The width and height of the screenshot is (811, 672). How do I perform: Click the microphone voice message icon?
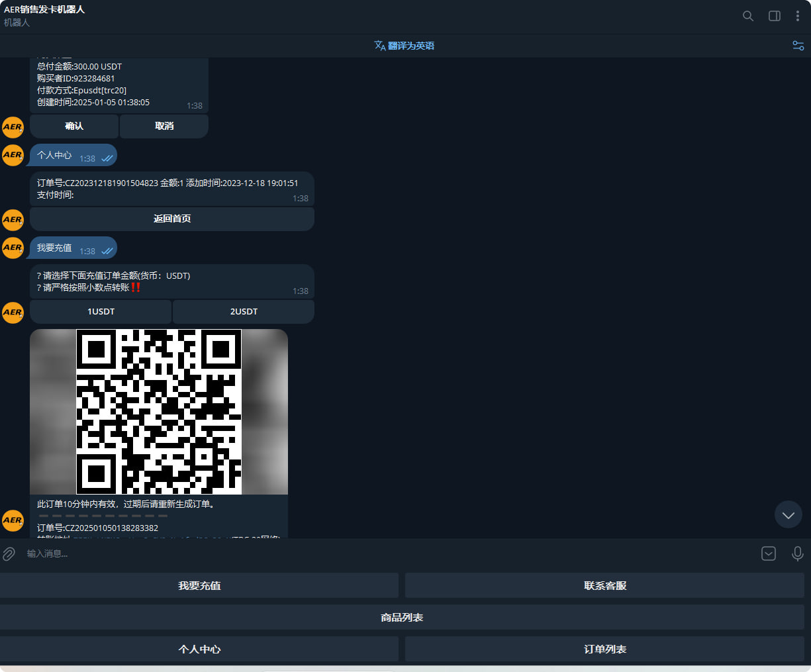tap(798, 553)
